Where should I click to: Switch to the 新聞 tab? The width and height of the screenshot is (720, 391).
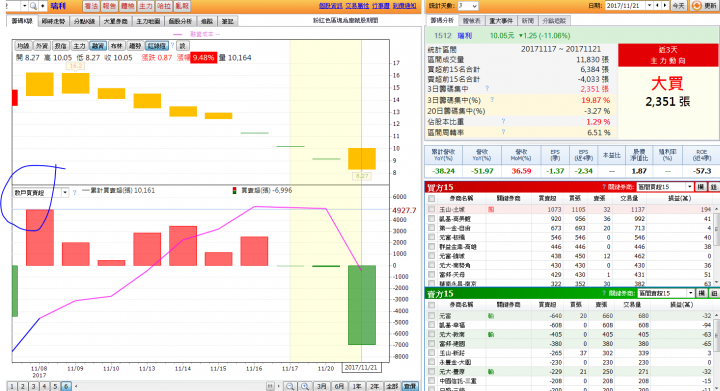tap(528, 21)
